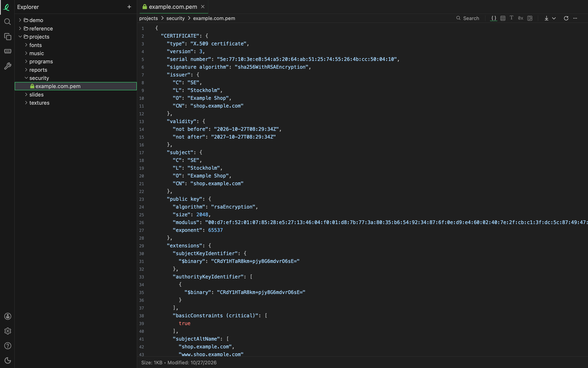Toggle dark mode moon icon

point(8,360)
